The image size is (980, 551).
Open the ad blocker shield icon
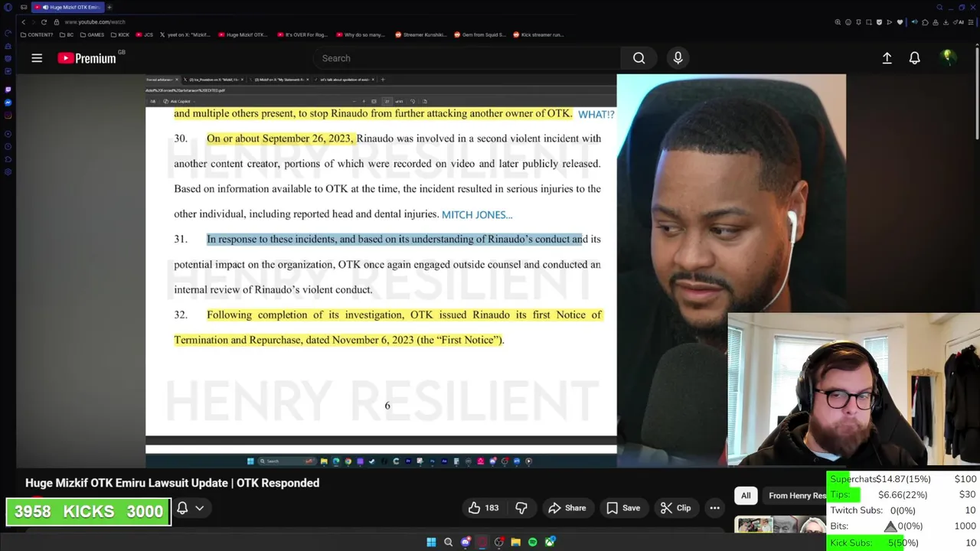tap(879, 22)
